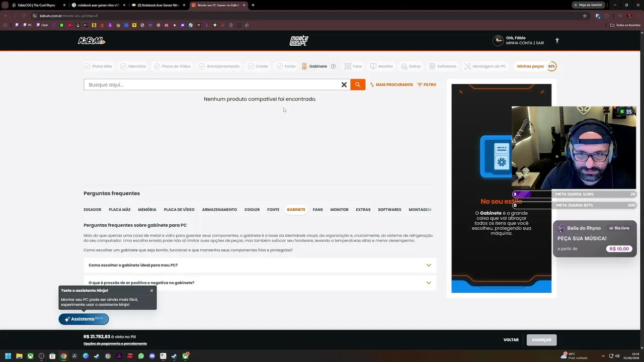Open the Chat bookmark in bookmarks bar
Viewport: 644px width, 362px height.
42,25
